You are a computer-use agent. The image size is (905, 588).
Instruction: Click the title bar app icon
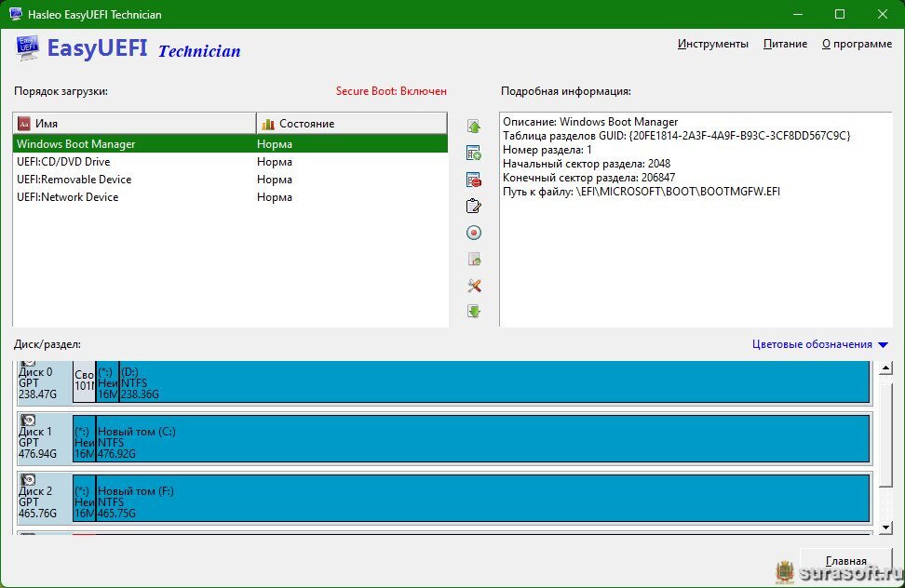point(16,14)
